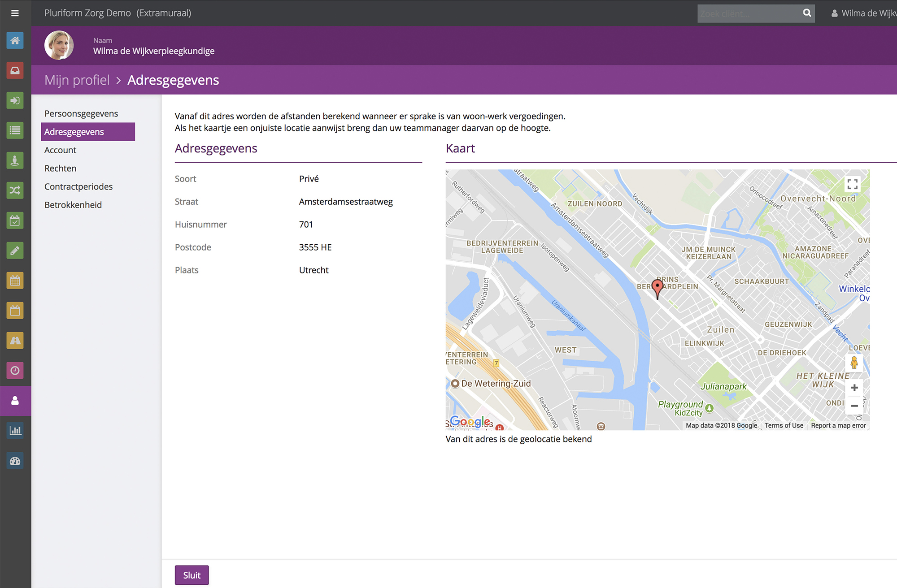Click the Privé address type value

pos(309,179)
